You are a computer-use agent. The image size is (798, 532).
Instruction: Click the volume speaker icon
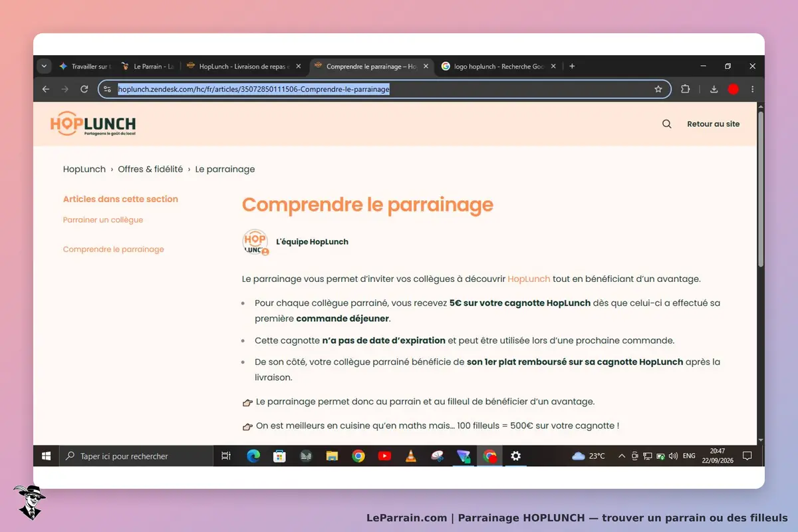[x=673, y=456]
